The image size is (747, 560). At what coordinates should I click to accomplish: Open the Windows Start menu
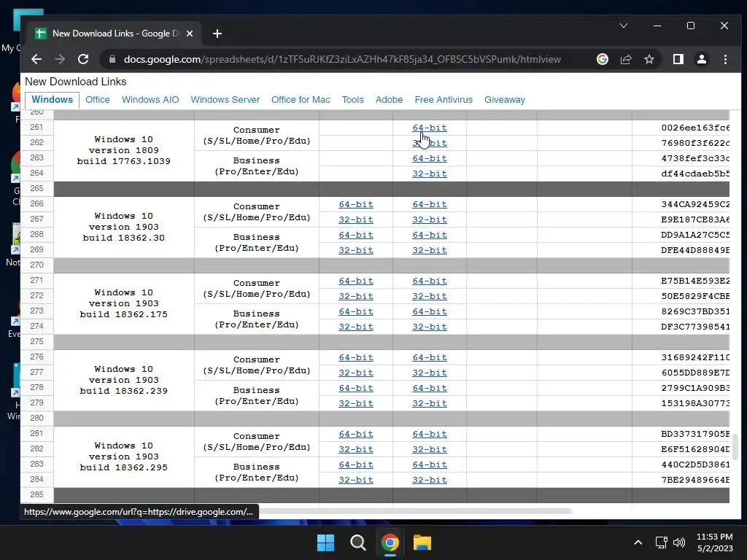326,542
